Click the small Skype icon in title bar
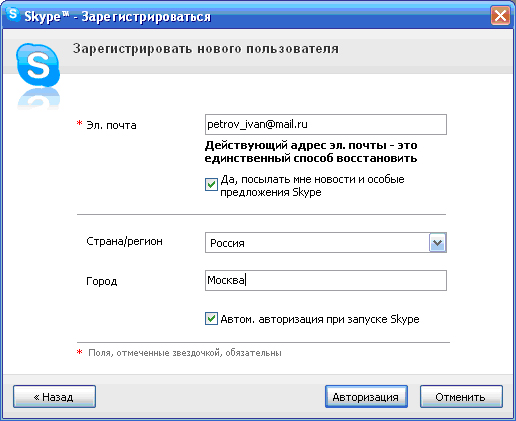The height and width of the screenshot is (421, 516). (x=13, y=14)
